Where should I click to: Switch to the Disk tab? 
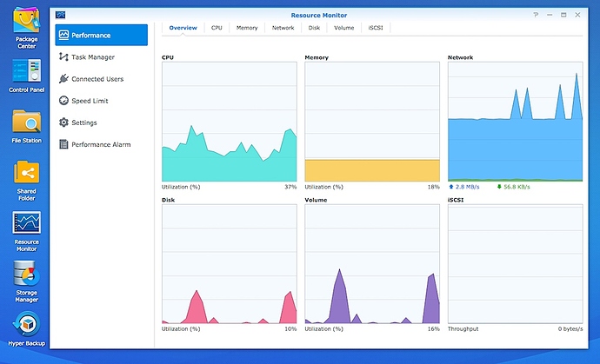pos(314,28)
